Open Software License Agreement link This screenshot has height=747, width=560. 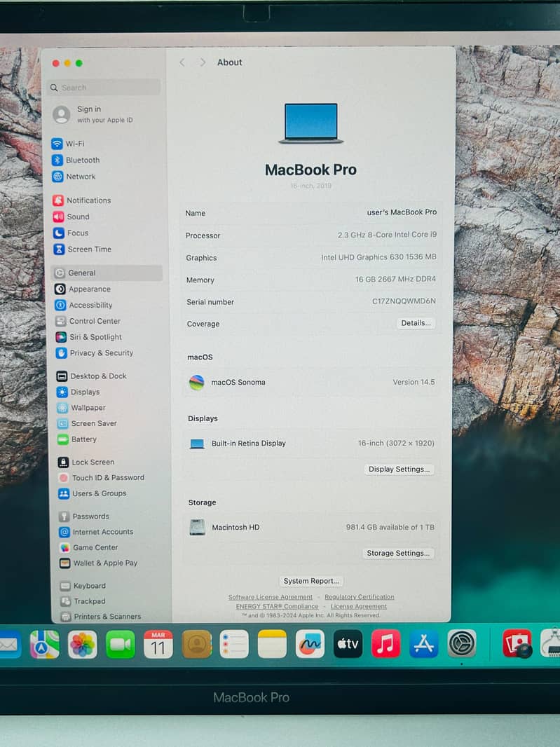[x=271, y=597]
